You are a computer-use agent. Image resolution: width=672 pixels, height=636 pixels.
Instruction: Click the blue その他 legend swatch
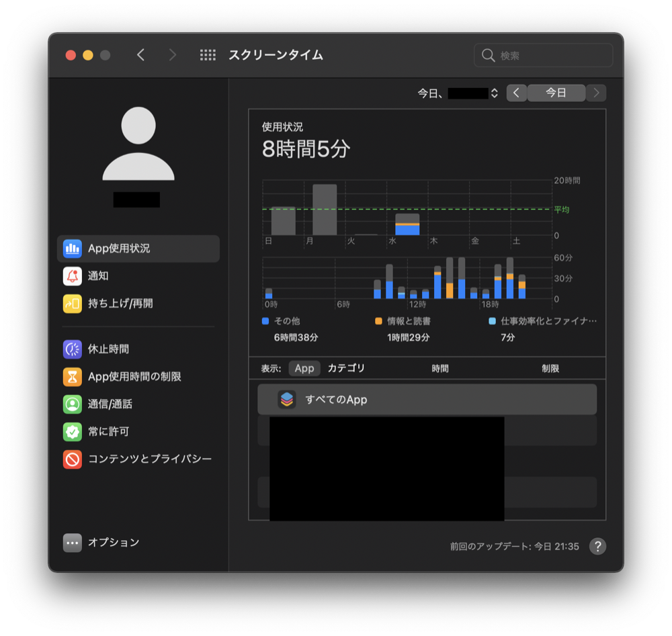click(x=265, y=321)
